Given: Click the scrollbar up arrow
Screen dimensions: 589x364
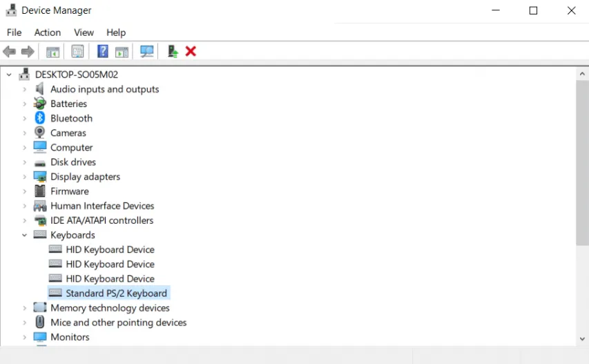Looking at the screenshot, I should [x=582, y=74].
